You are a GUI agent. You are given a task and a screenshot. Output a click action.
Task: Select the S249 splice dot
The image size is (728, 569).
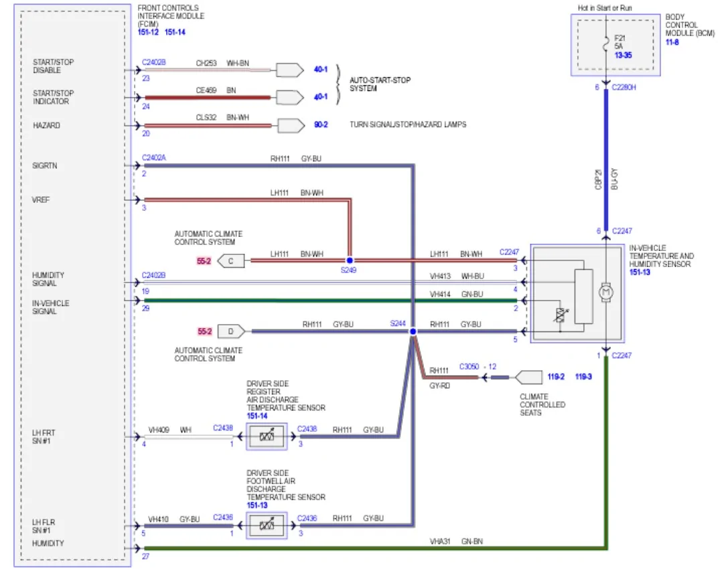tap(350, 260)
